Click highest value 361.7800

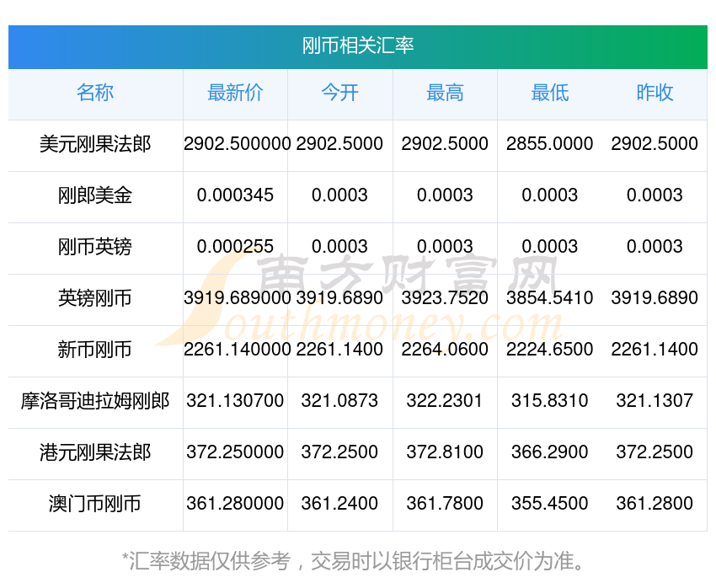coord(445,504)
